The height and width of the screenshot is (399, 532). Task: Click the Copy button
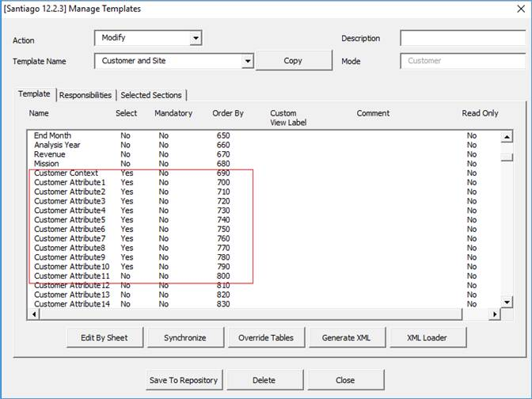click(293, 61)
